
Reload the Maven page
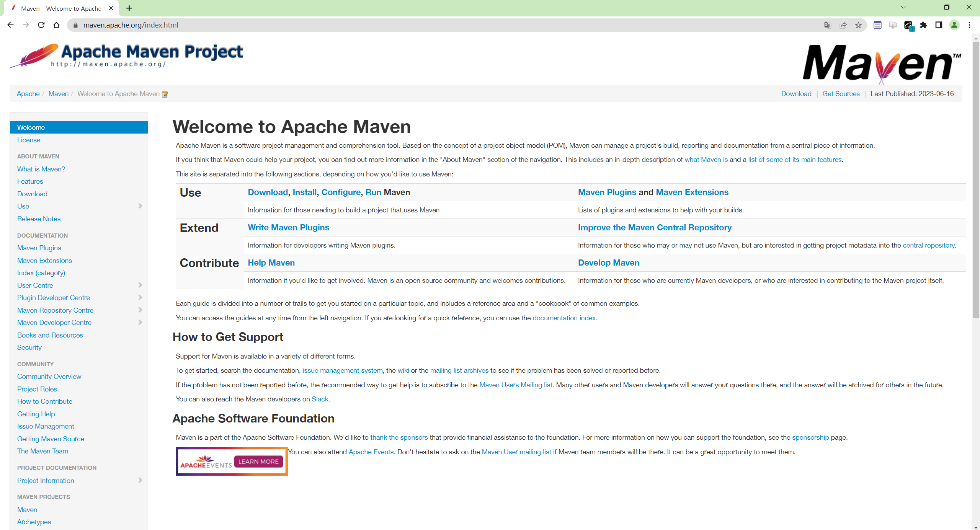point(41,25)
